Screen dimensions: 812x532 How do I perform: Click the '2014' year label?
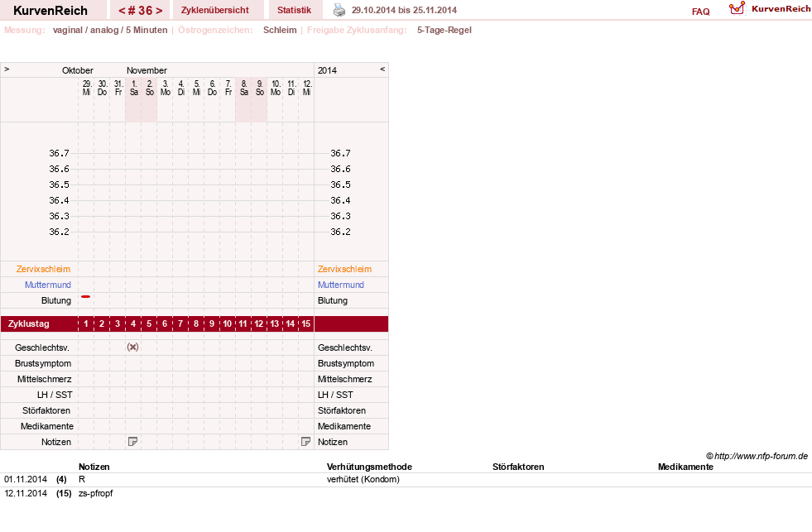click(x=327, y=70)
